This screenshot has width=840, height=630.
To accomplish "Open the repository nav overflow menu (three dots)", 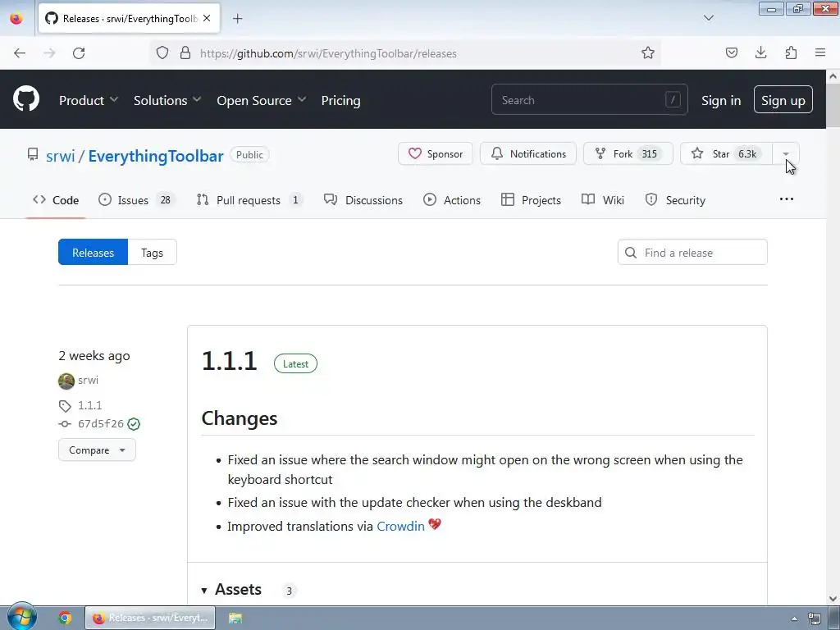I will click(787, 199).
